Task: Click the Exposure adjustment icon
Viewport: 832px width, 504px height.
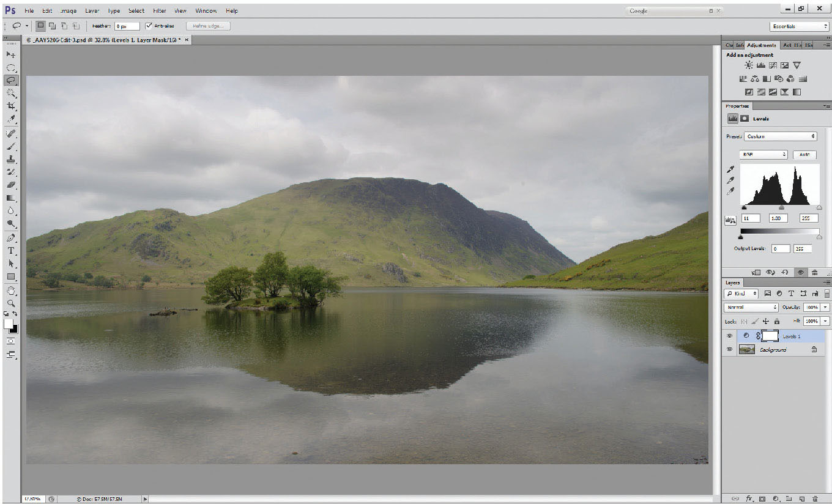Action: (x=784, y=65)
